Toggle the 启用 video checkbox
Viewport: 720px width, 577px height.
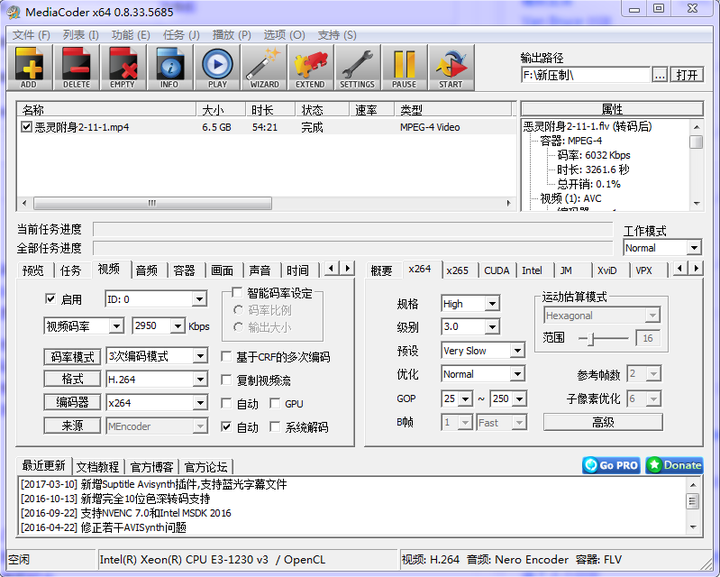point(51,299)
